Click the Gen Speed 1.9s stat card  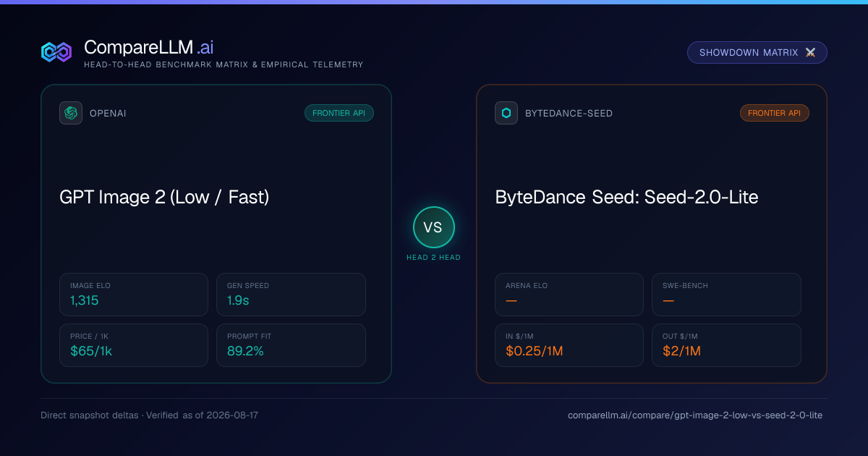tap(291, 295)
